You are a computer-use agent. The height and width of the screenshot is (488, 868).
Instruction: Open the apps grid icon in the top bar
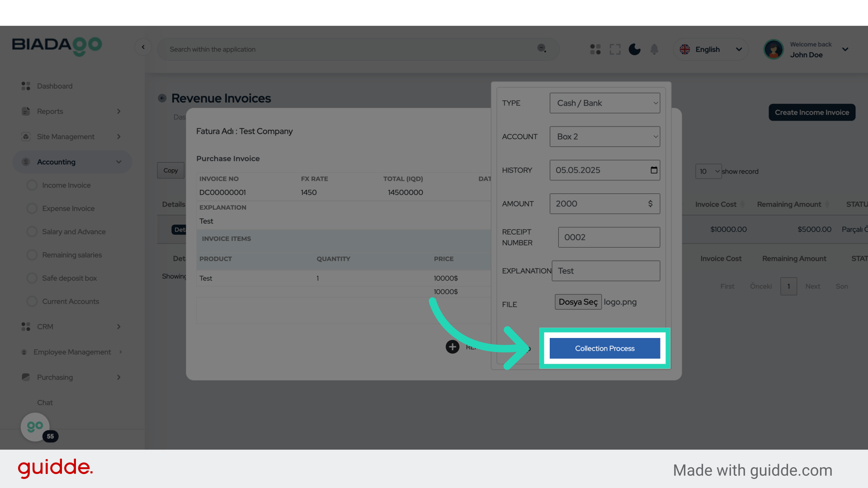[595, 49]
